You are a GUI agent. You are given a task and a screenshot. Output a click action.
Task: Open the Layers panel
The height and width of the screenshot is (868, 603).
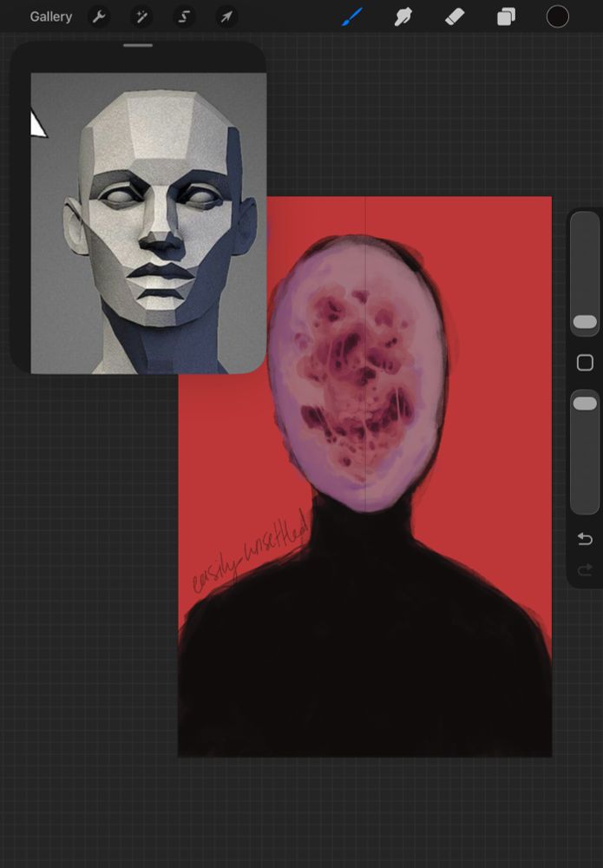(506, 17)
